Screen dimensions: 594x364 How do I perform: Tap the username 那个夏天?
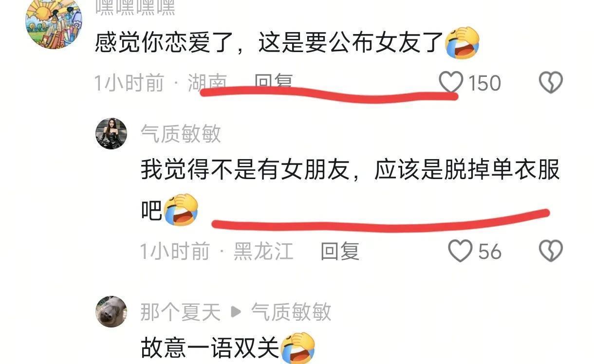point(181,312)
